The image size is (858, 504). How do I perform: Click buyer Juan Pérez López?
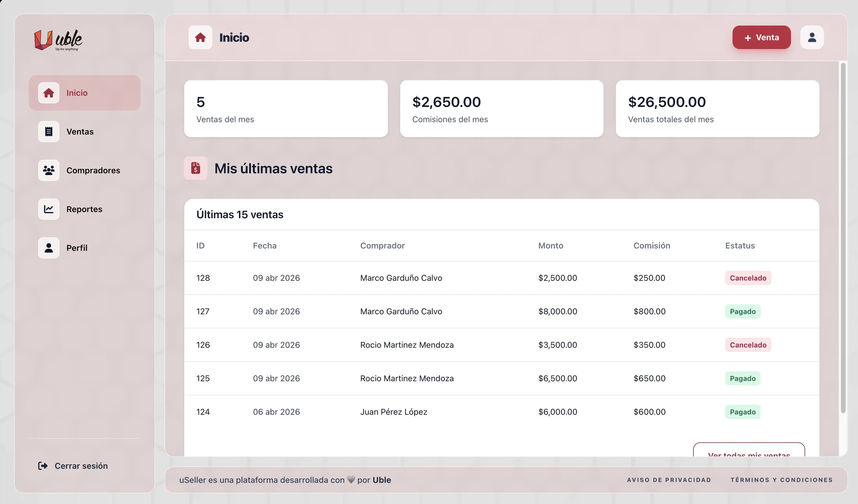tap(394, 412)
